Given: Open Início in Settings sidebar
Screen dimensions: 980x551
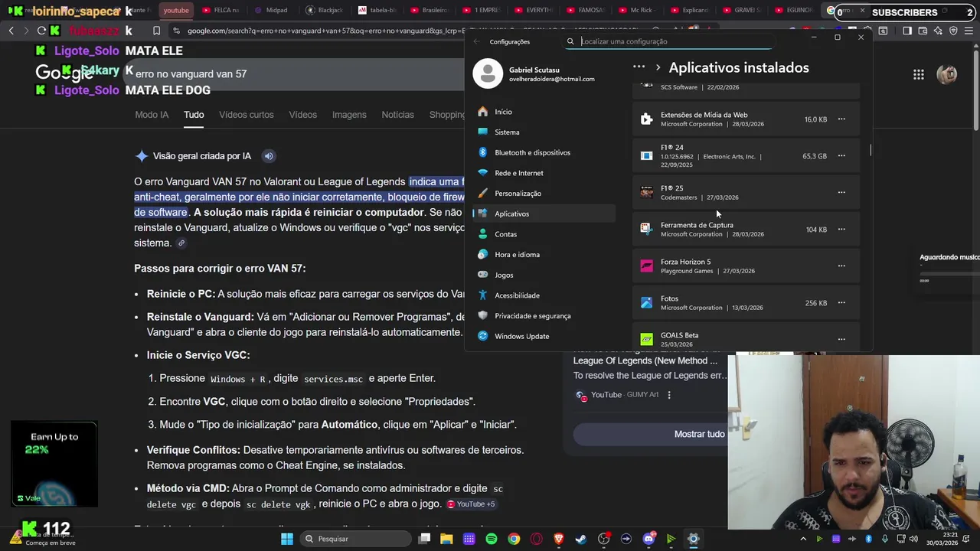Looking at the screenshot, I should [544, 112].
